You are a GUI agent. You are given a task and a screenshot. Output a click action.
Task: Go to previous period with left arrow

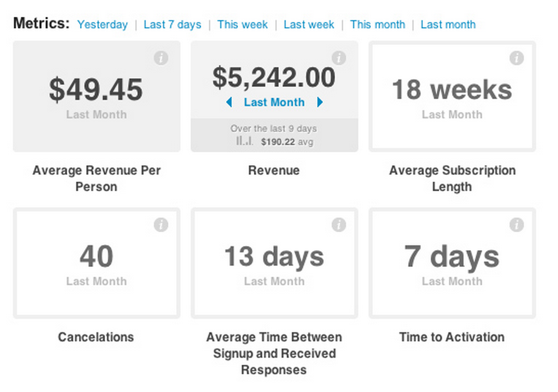point(229,102)
